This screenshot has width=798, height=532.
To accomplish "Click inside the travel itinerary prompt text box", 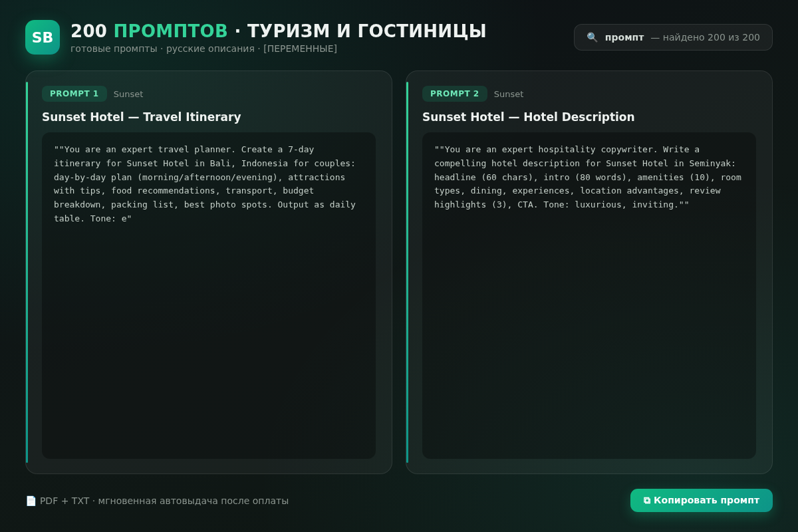I will (x=209, y=295).
